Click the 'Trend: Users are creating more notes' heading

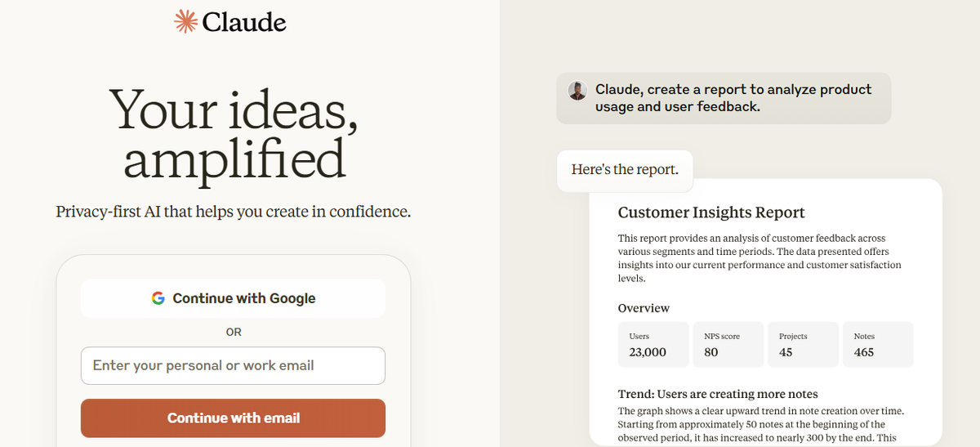click(x=718, y=394)
